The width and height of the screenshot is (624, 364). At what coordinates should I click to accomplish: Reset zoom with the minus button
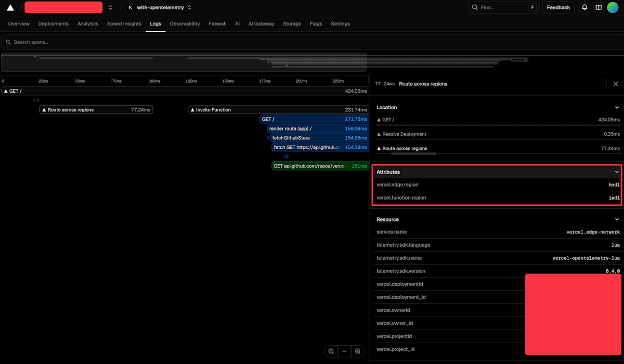coord(344,352)
